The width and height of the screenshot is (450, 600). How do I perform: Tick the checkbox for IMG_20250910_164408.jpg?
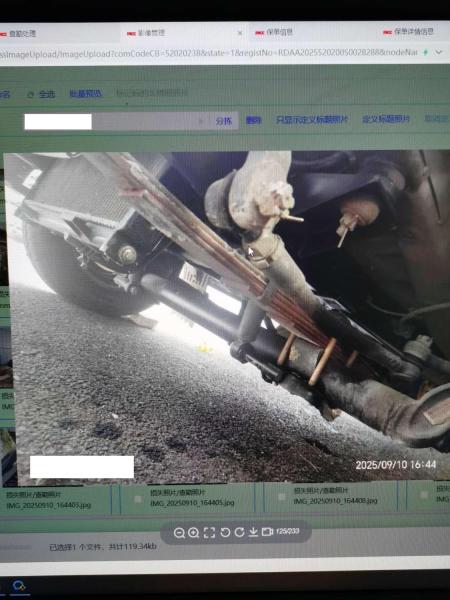[x=282, y=497]
